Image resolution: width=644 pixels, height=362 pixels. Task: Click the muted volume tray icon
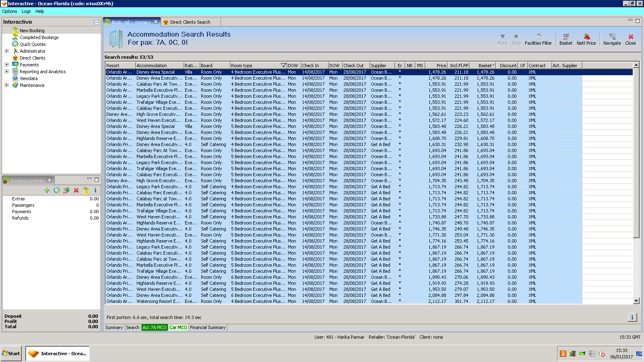(x=602, y=354)
